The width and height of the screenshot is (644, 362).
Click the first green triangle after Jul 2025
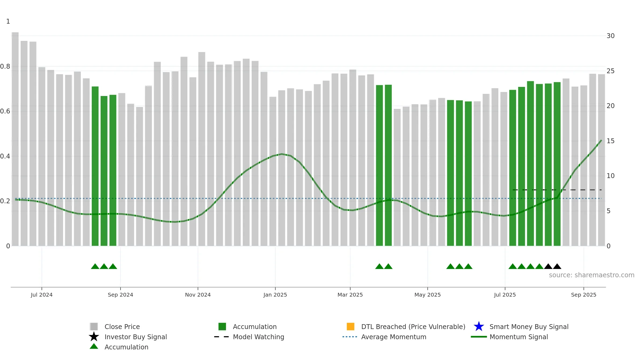[x=513, y=266]
